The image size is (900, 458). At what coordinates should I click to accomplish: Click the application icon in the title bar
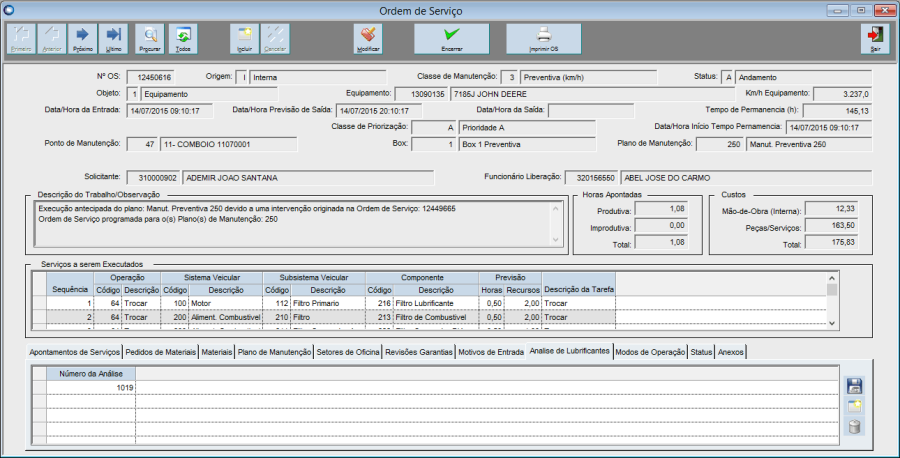pyautogui.click(x=9, y=10)
